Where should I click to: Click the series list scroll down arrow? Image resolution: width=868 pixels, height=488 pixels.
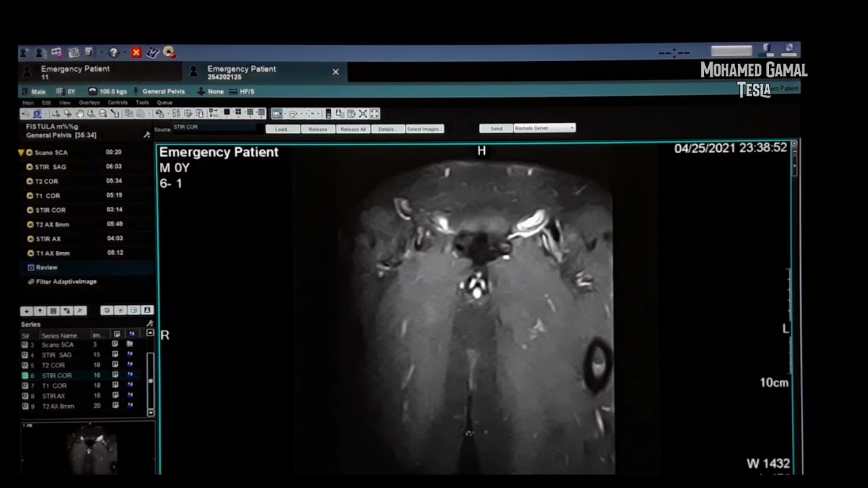(151, 413)
